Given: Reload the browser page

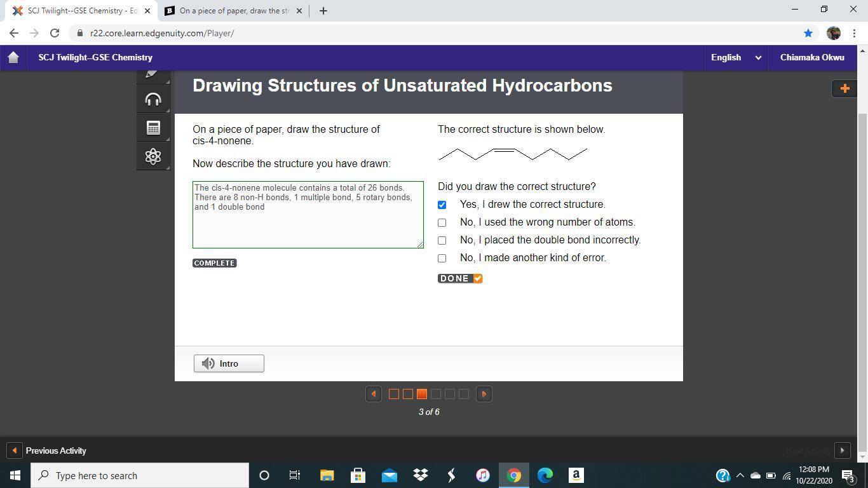Looking at the screenshot, I should tap(55, 33).
